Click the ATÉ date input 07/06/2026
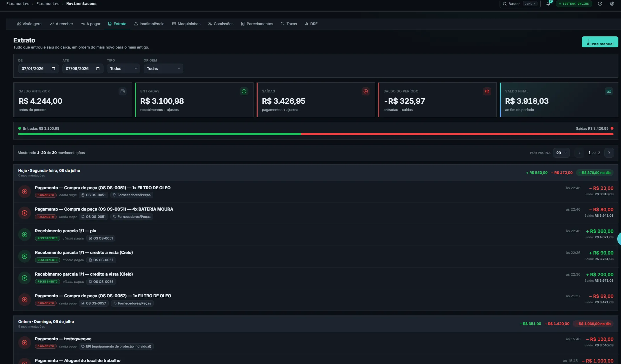621x364 pixels. (83, 68)
